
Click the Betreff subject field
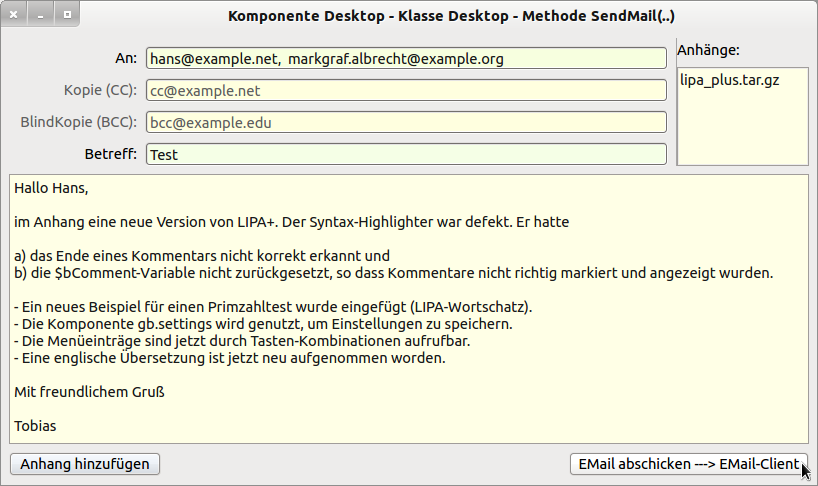coord(405,155)
